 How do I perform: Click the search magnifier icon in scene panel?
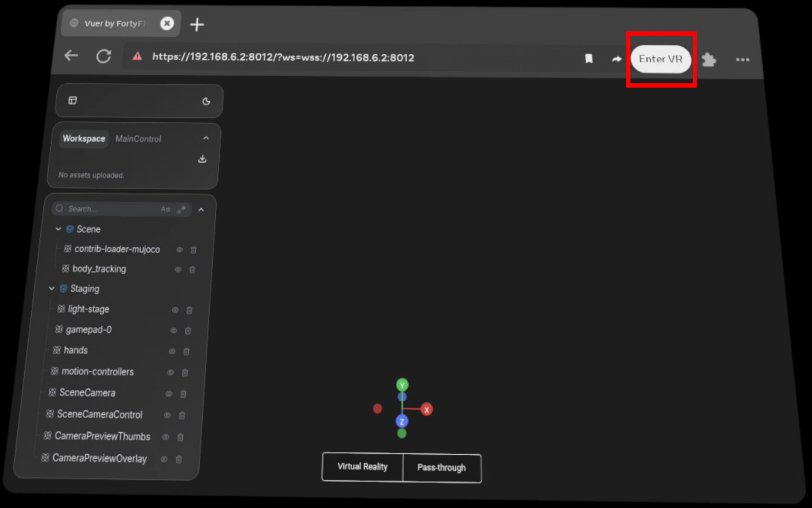59,208
